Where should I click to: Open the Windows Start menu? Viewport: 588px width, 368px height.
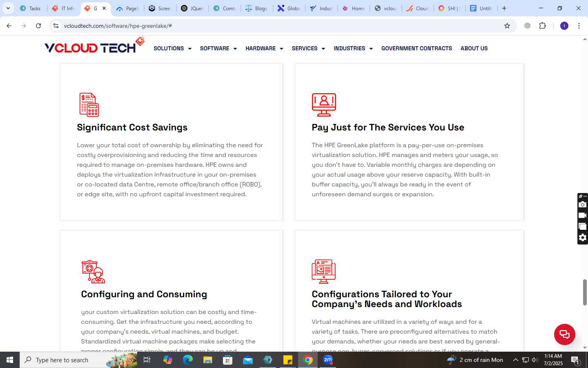pyautogui.click(x=10, y=360)
